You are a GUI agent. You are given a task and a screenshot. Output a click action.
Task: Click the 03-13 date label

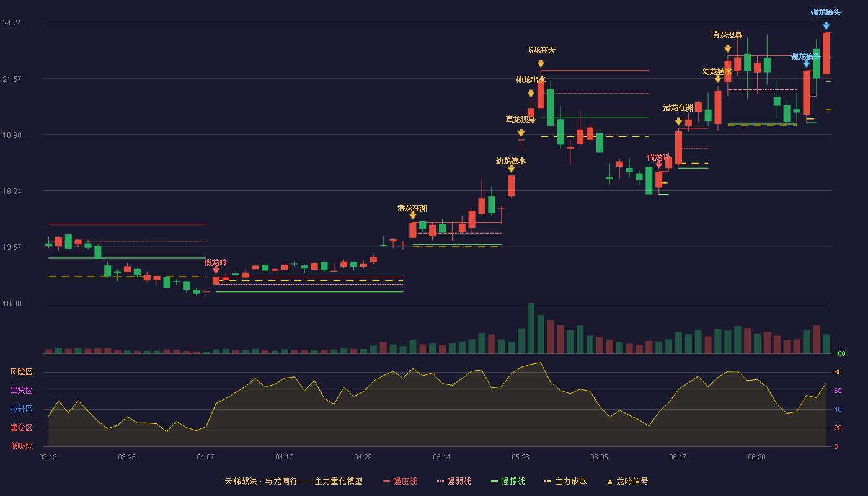click(x=48, y=457)
